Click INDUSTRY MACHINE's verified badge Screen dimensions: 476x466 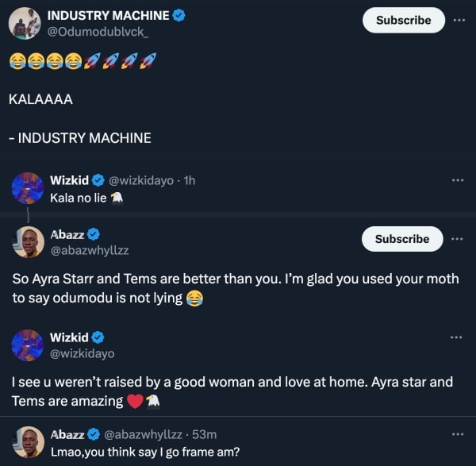(179, 15)
